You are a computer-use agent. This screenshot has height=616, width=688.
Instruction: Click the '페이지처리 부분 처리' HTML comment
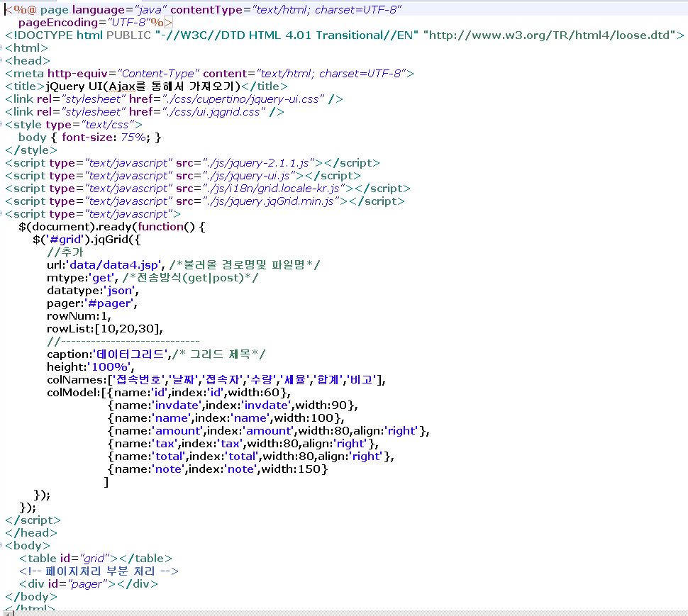(x=99, y=571)
